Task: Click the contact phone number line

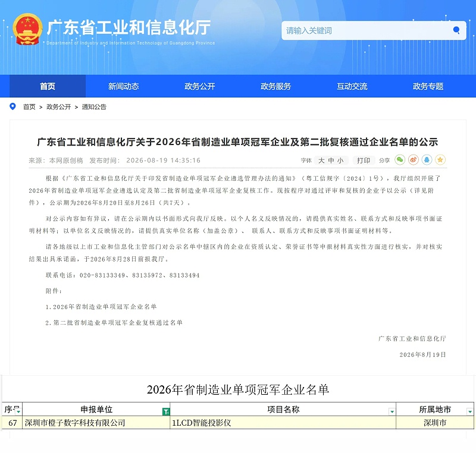Action: point(123,275)
